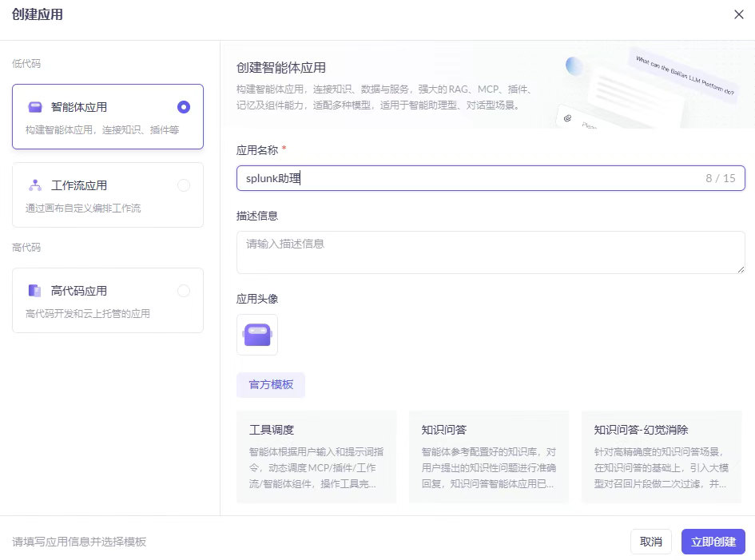755x560 pixels.
Task: Switch to the 官方模板 tab
Action: tap(271, 385)
